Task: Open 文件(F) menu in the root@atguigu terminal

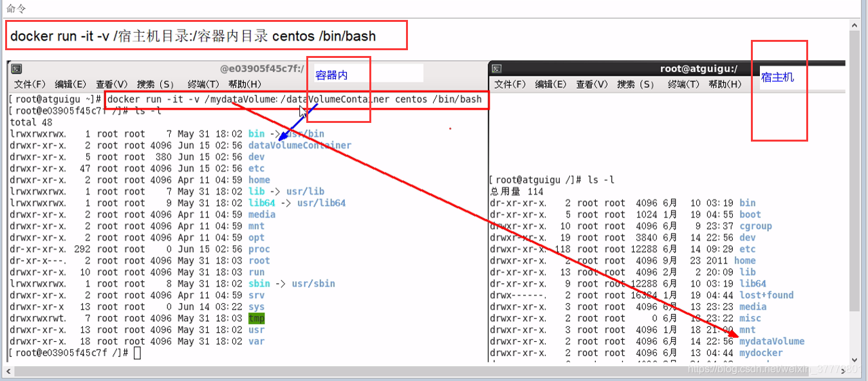Action: pos(510,84)
